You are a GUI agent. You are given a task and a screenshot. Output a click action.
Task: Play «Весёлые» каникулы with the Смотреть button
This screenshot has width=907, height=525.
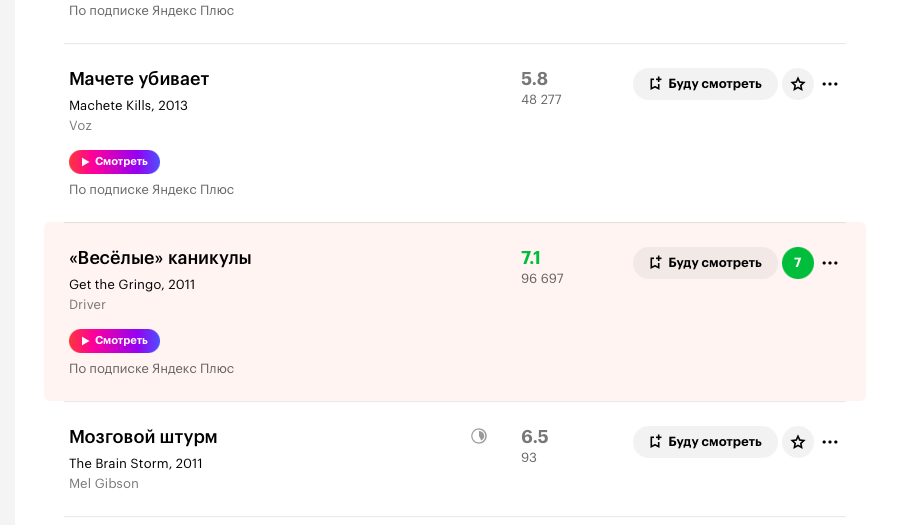[x=115, y=341]
